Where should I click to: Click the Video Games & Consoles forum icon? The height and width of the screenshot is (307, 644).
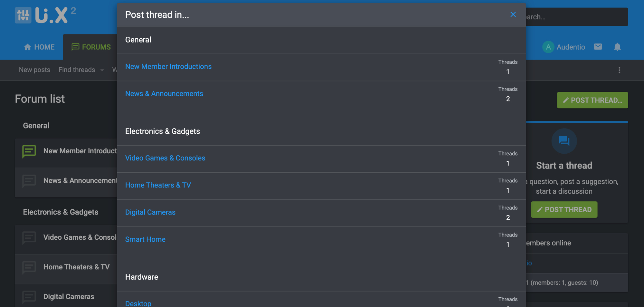coord(29,238)
